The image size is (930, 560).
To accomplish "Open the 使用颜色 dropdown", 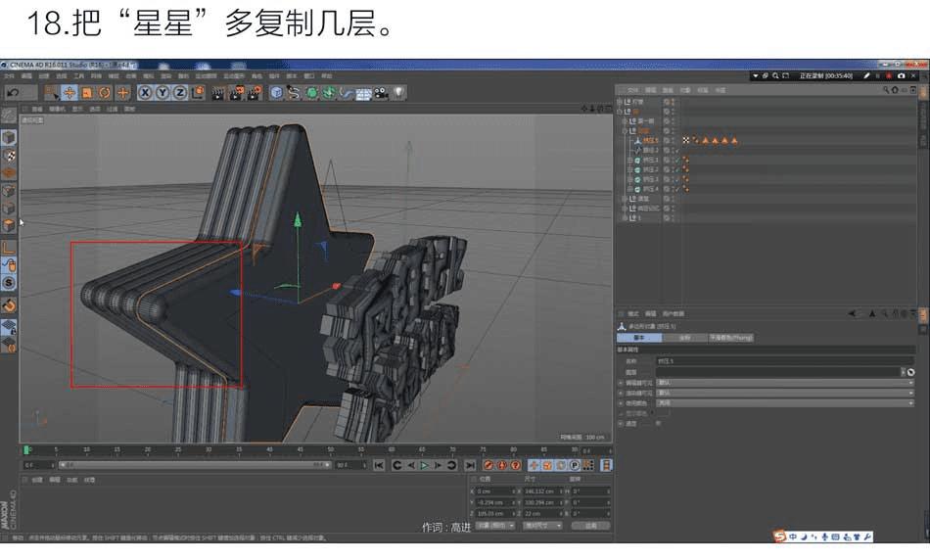I will [785, 402].
